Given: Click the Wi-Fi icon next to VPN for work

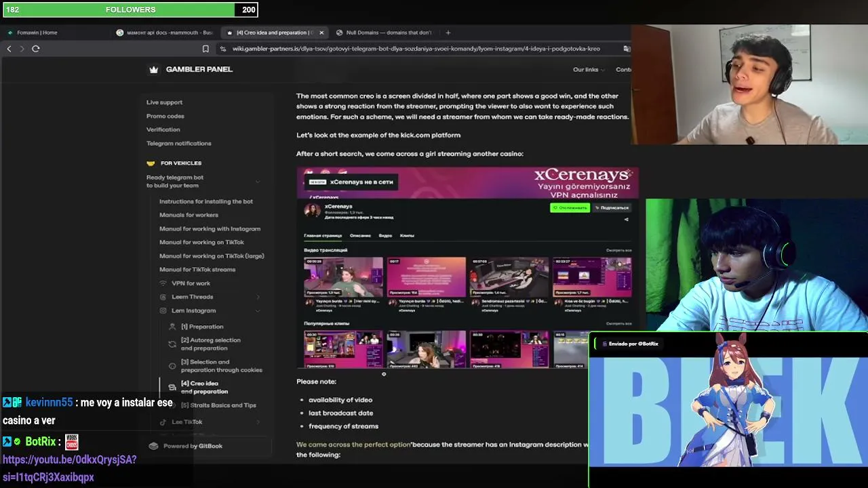Looking at the screenshot, I should [163, 283].
